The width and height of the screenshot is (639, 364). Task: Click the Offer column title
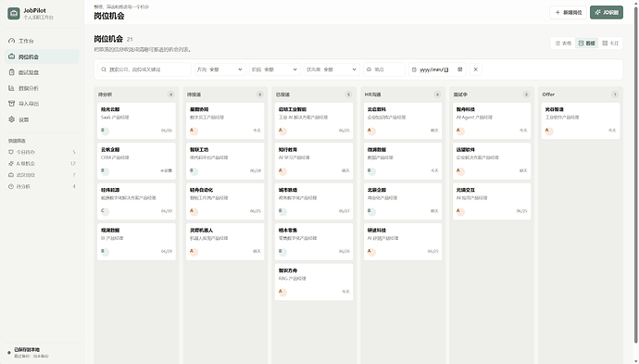(548, 94)
